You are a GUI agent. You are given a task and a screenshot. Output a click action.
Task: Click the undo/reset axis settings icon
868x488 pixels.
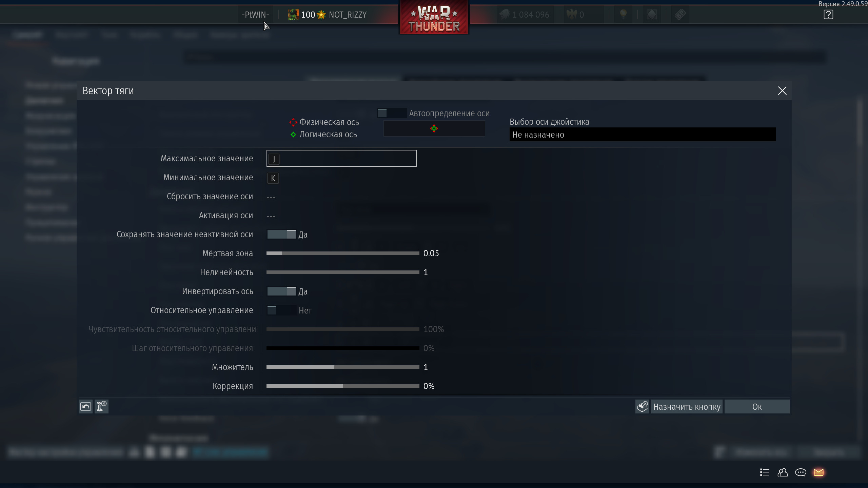(86, 406)
